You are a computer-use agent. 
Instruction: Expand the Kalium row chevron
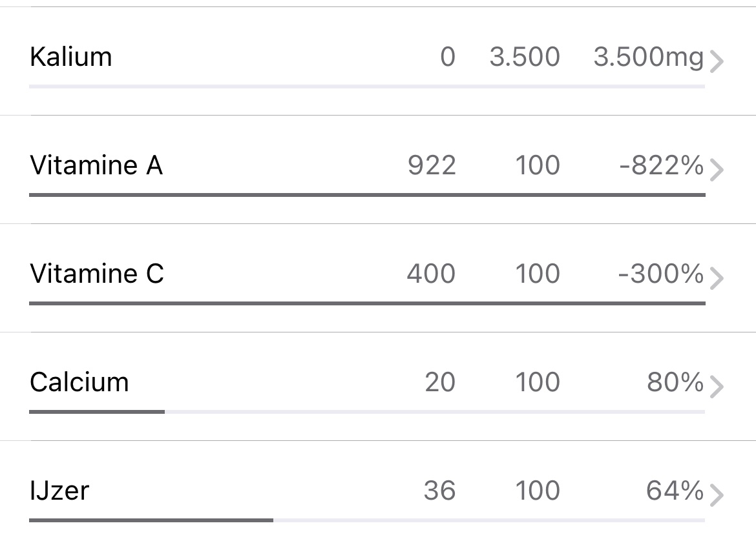click(x=716, y=62)
